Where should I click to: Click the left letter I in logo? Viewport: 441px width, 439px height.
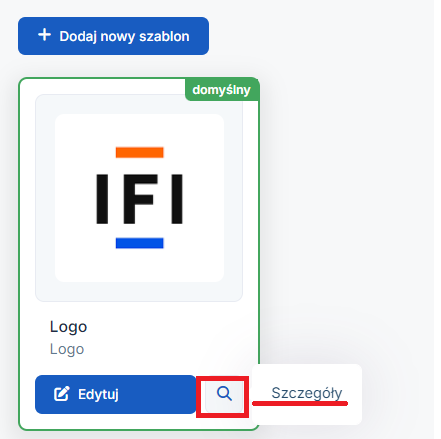pos(102,199)
